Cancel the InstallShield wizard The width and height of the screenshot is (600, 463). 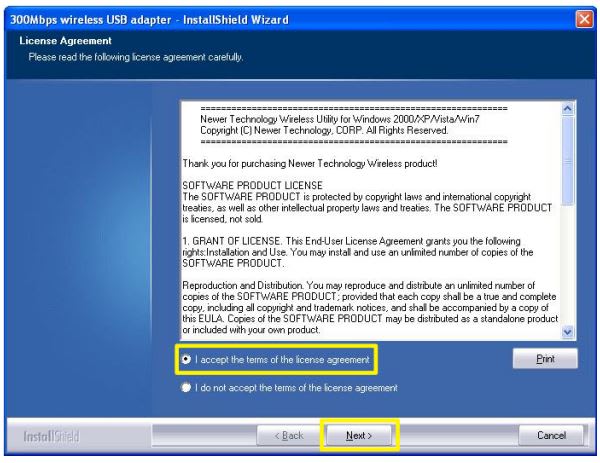click(x=551, y=435)
